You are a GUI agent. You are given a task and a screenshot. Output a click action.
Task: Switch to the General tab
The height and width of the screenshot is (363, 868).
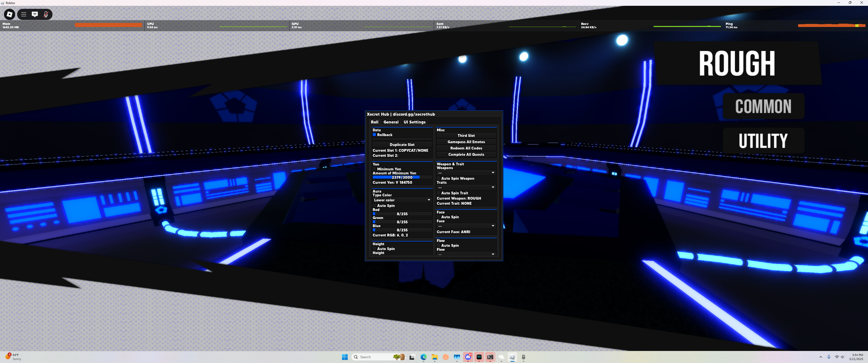point(391,122)
